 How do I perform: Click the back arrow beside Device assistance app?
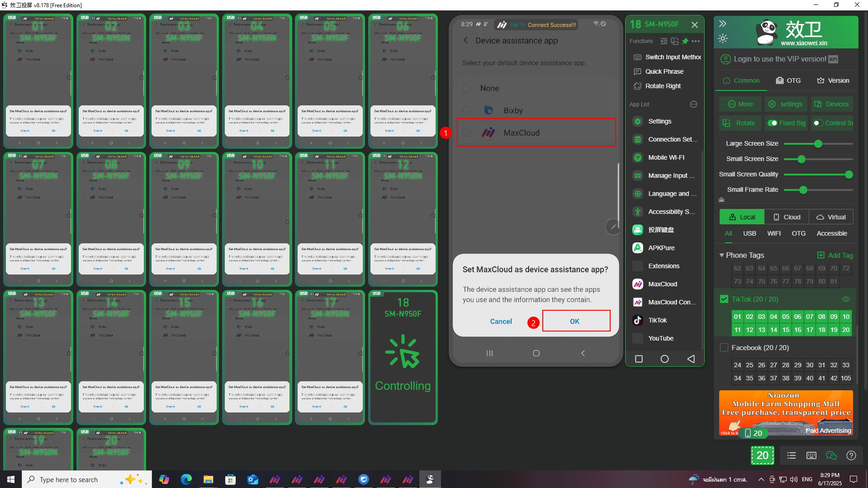[x=466, y=41]
